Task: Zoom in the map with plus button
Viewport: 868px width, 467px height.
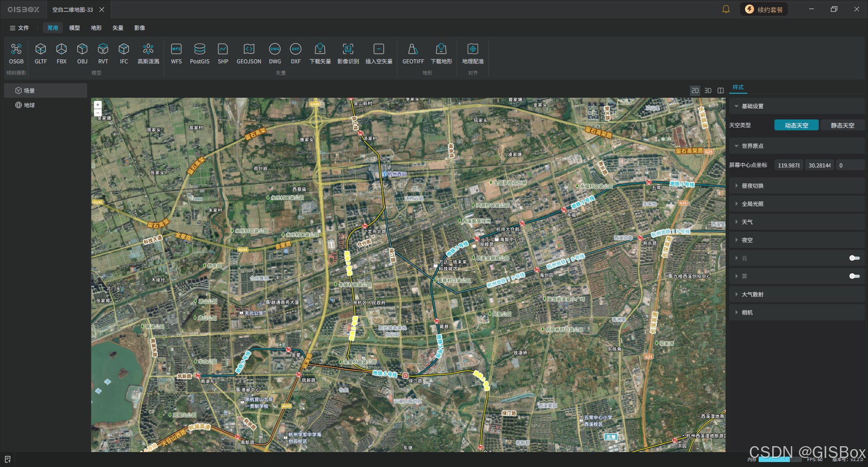Action: 98,105
